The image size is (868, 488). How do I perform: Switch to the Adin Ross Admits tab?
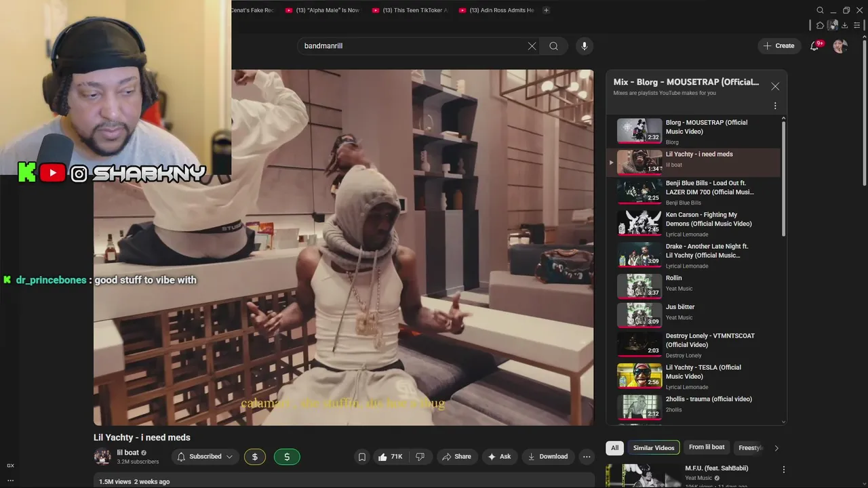(496, 10)
